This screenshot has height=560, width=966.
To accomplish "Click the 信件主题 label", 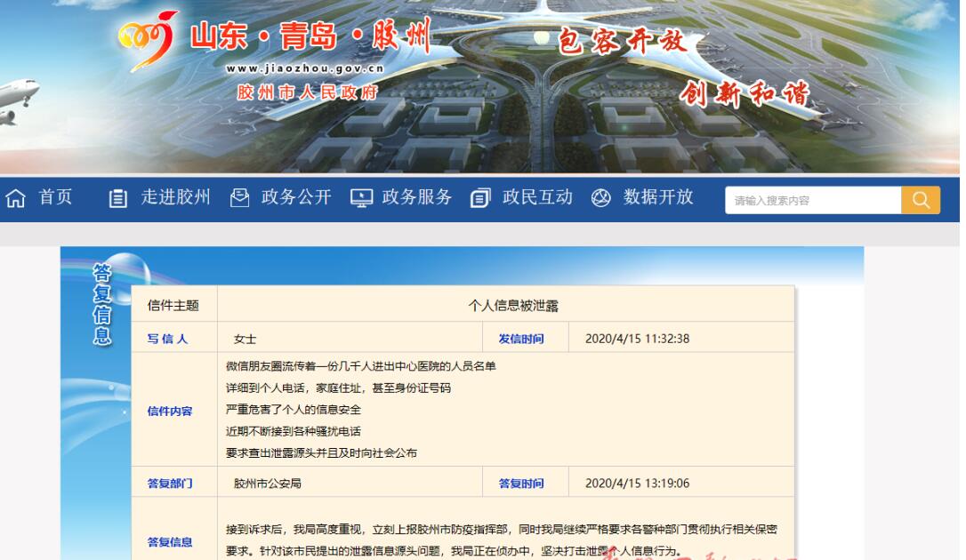I will click(173, 305).
